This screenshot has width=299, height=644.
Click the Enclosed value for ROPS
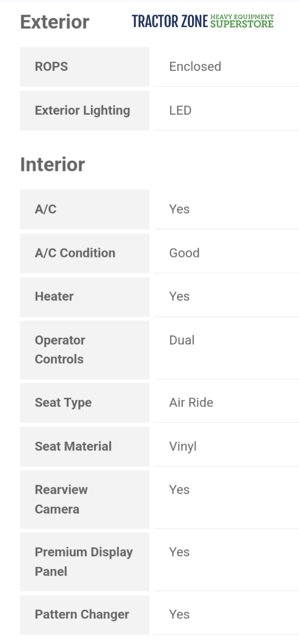tap(195, 67)
